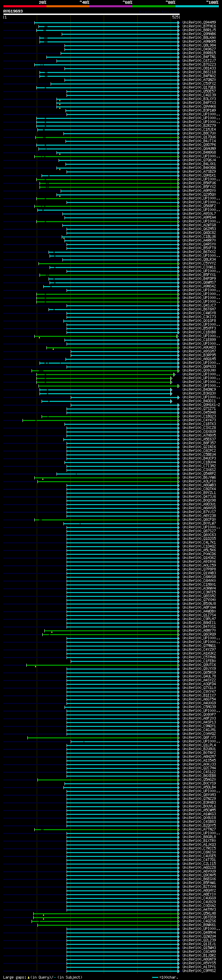This screenshot has height=980, width=222.
Task: Click the UniRef100_Q9UTC6 label
Action: pos(199,665)
